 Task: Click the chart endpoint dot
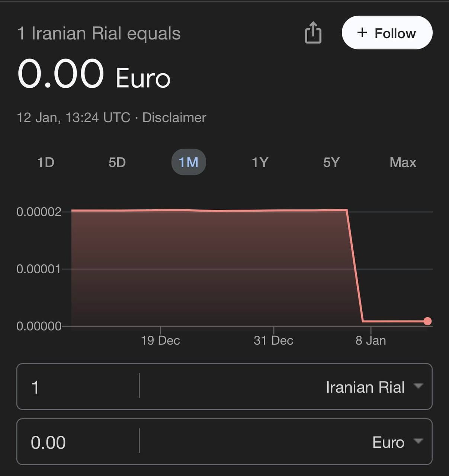coord(427,321)
